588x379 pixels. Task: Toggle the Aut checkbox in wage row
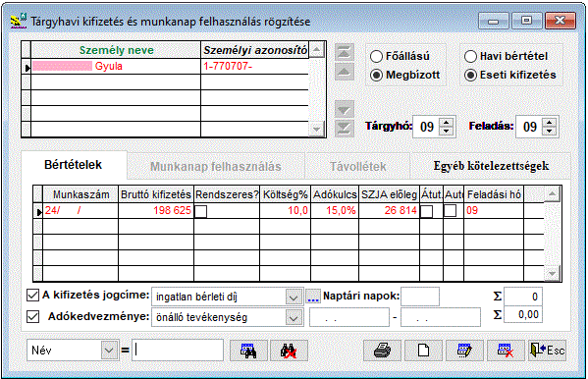coord(450,210)
